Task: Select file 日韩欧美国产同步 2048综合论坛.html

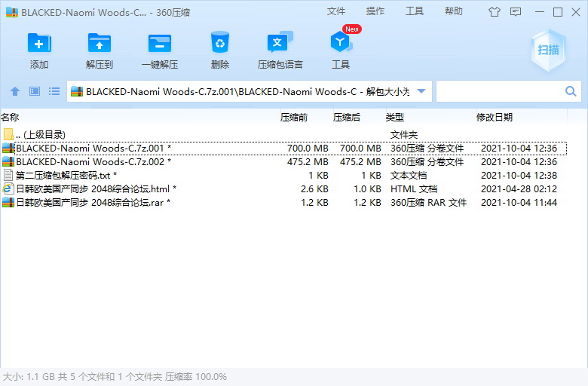Action: tap(96, 188)
